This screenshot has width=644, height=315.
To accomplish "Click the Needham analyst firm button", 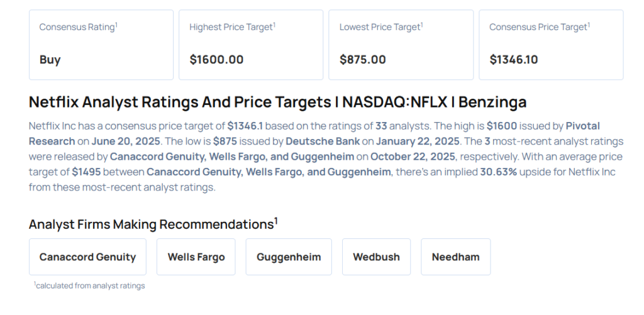I will (x=455, y=257).
